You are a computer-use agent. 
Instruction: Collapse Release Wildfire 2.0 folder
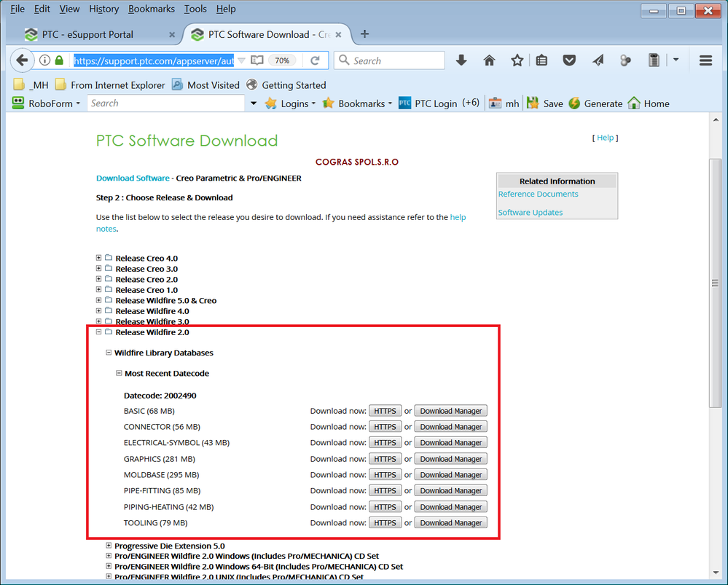[98, 331]
